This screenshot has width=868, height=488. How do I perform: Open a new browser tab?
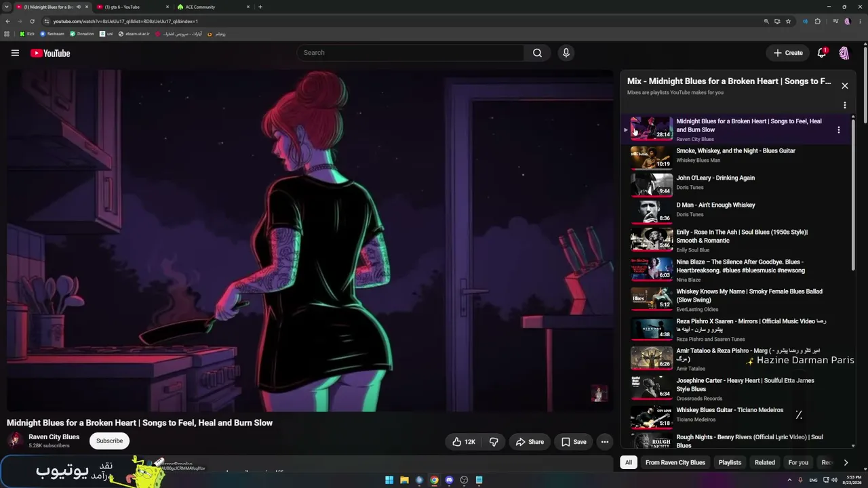(x=260, y=7)
